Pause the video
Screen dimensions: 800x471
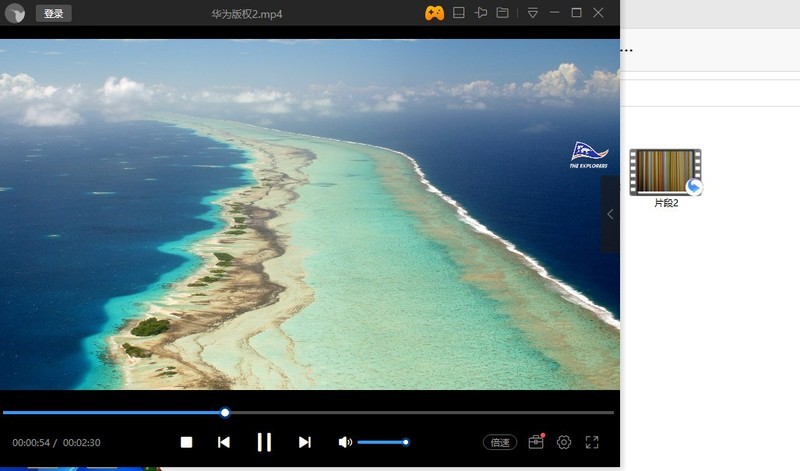pos(264,442)
